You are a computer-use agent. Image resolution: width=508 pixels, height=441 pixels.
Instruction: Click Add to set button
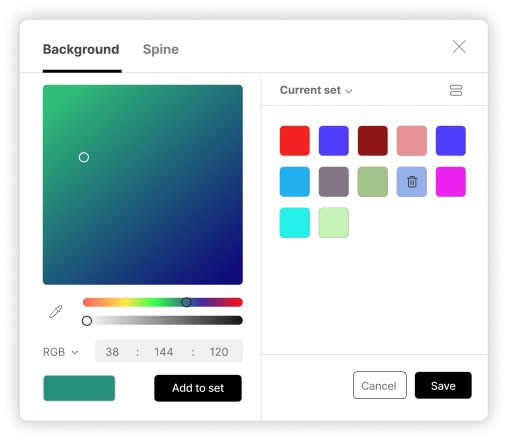(198, 388)
